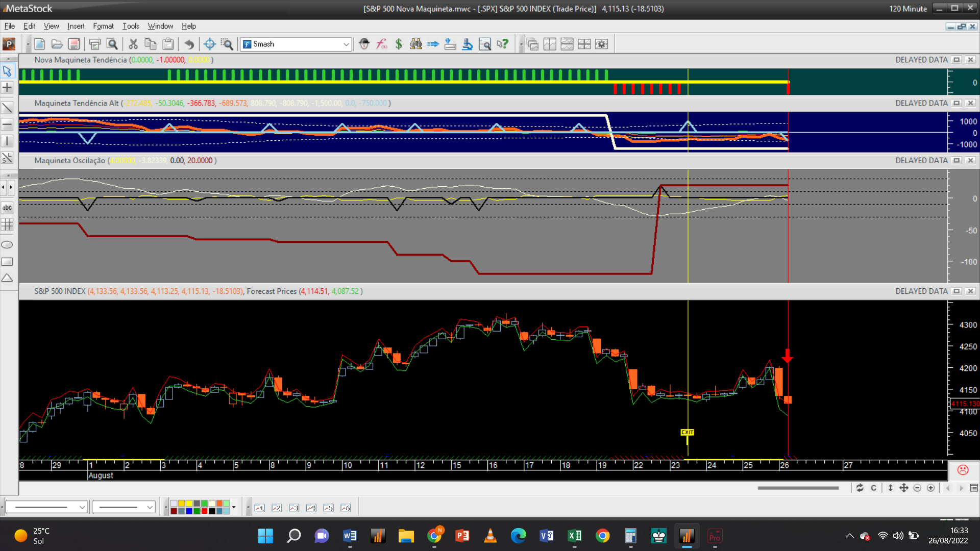Select the ellipse drawing tool
The width and height of the screenshot is (980, 551).
(7, 245)
